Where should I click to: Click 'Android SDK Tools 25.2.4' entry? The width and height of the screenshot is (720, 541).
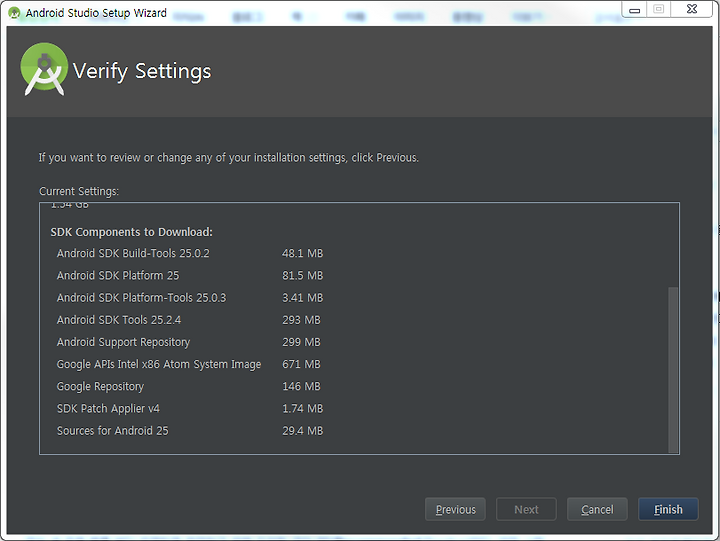pos(119,320)
